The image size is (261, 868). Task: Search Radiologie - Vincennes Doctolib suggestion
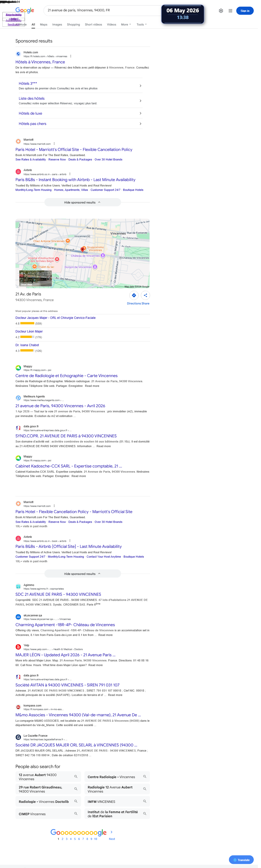pyautogui.click(x=48, y=801)
